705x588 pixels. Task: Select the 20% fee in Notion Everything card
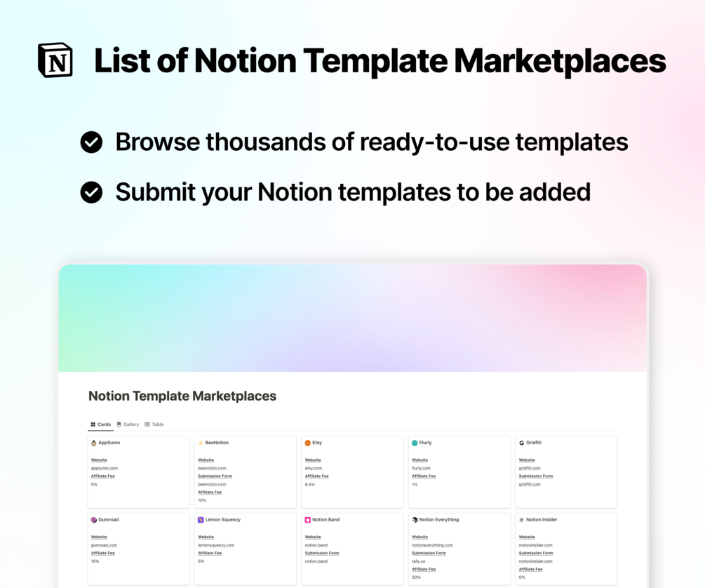(417, 577)
